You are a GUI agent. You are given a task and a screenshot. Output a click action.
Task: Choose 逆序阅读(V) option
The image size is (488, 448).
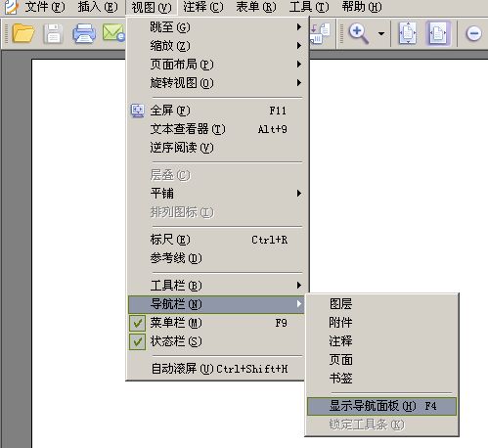coord(216,148)
